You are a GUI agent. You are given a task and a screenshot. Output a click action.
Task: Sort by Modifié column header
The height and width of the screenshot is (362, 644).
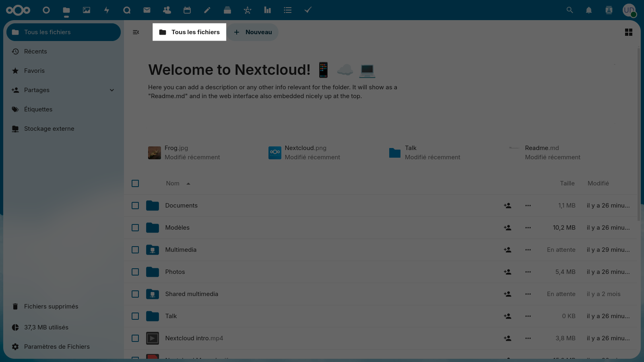point(598,183)
